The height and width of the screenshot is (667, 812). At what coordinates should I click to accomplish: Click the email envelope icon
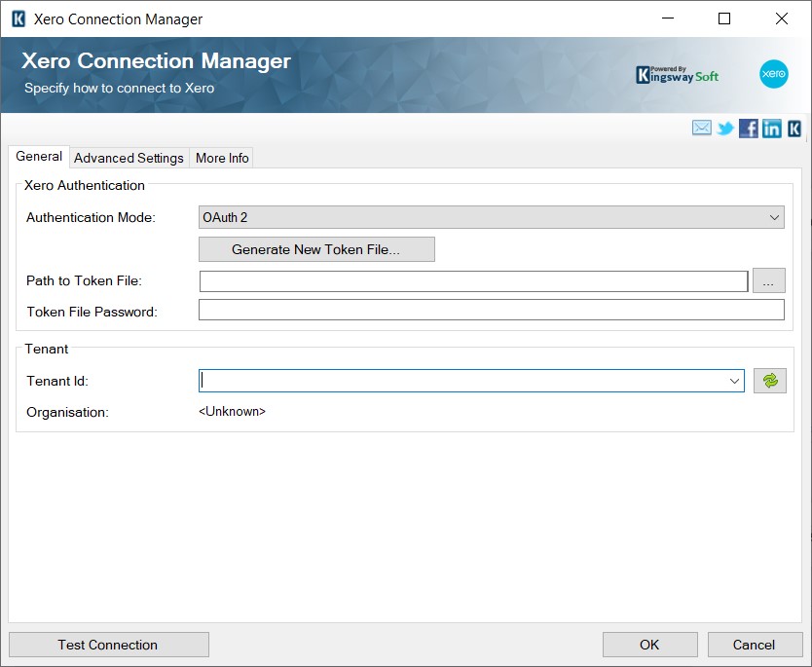click(x=702, y=128)
